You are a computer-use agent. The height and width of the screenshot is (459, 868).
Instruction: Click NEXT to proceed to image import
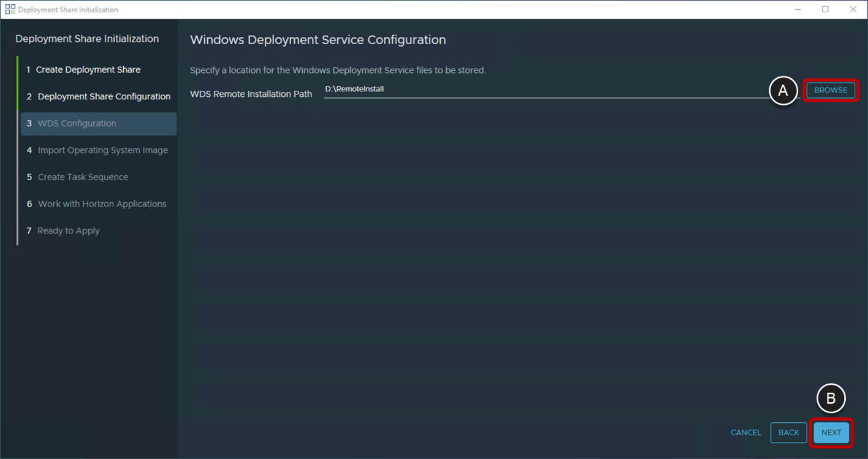[x=831, y=432]
